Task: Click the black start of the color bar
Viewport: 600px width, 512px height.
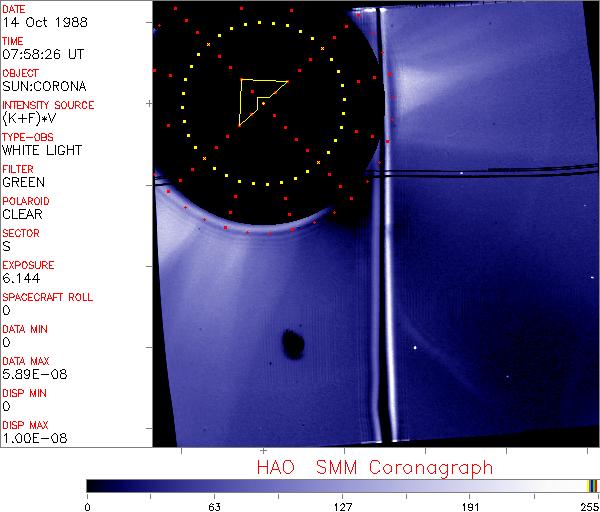Action: [92, 485]
